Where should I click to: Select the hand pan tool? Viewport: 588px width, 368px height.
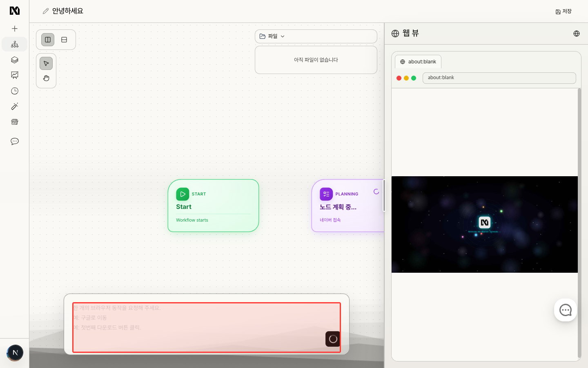46,78
